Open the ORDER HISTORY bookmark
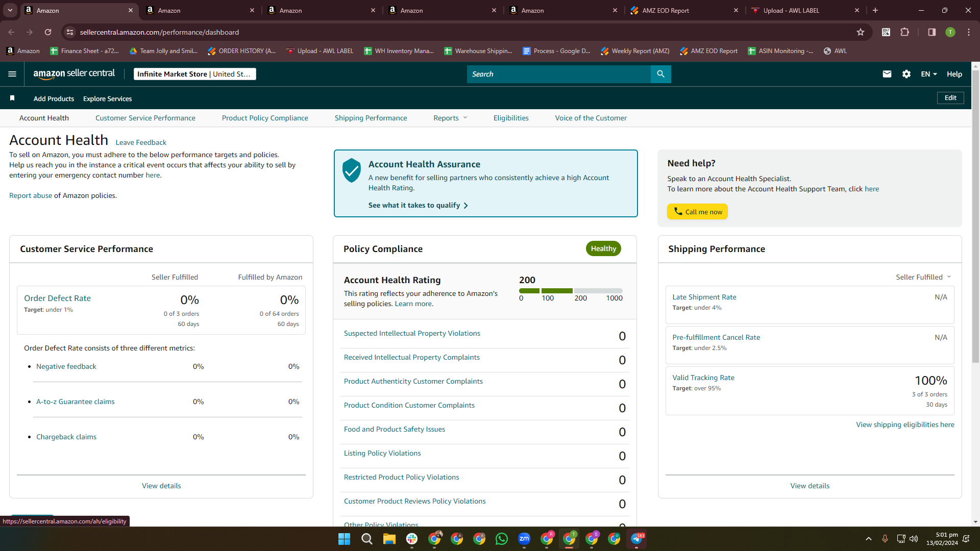This screenshot has height=551, width=980. pyautogui.click(x=242, y=51)
